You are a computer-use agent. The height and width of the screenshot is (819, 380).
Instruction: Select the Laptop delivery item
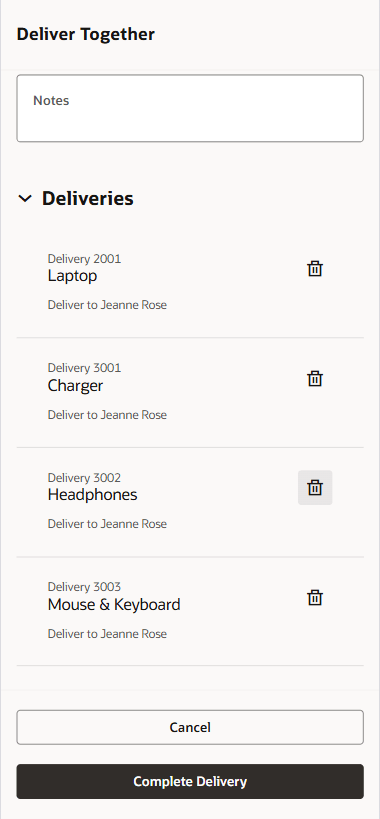(x=190, y=283)
